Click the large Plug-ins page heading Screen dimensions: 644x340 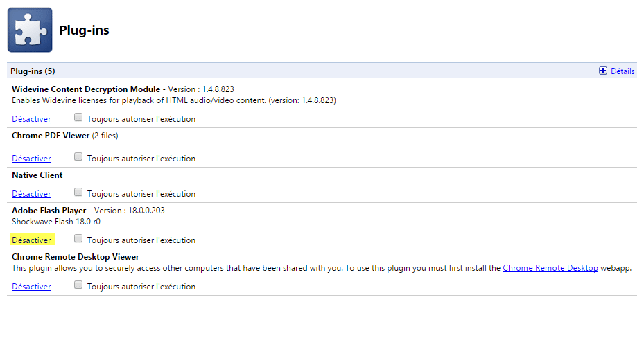coord(84,30)
